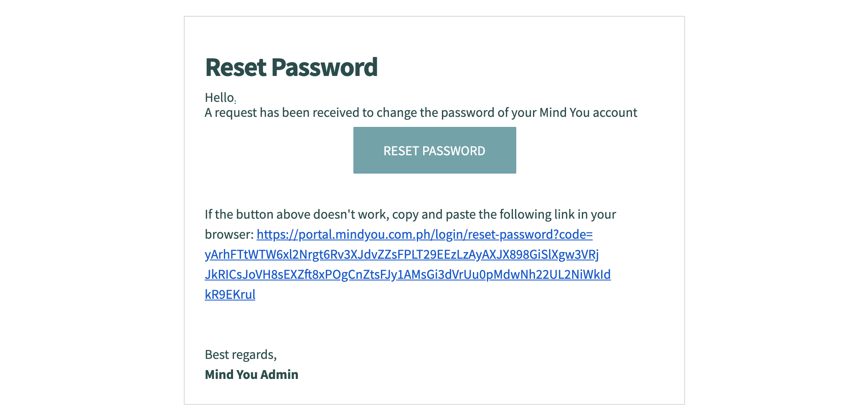
Task: Open the portal.mindyou.com.ph reset-password link
Action: (x=424, y=235)
